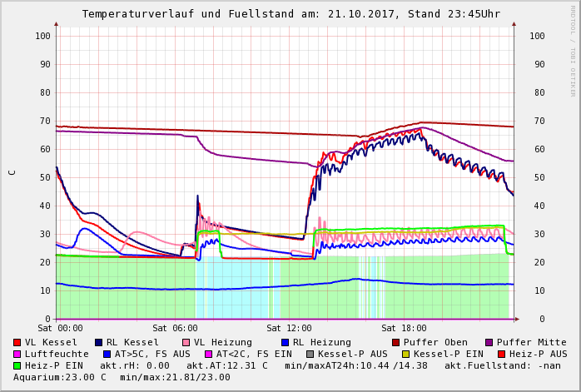Click the blue RL Heizung legend swatch
581x392 pixels.
[285, 342]
